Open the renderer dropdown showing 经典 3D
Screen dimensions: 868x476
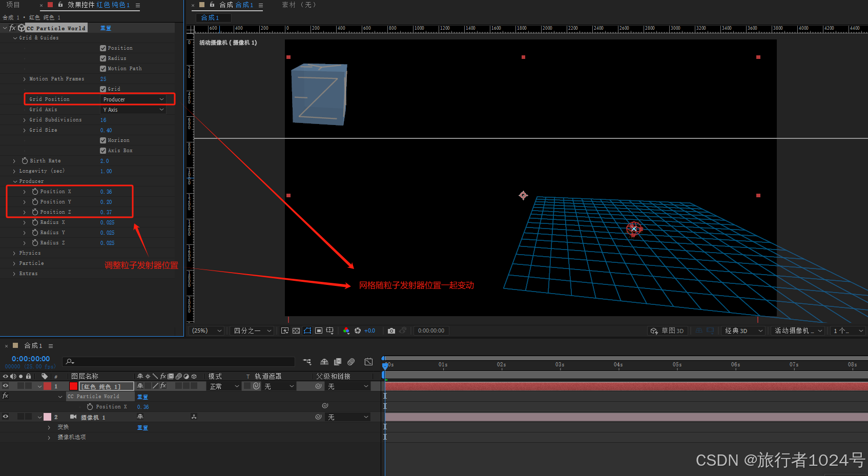(743, 331)
